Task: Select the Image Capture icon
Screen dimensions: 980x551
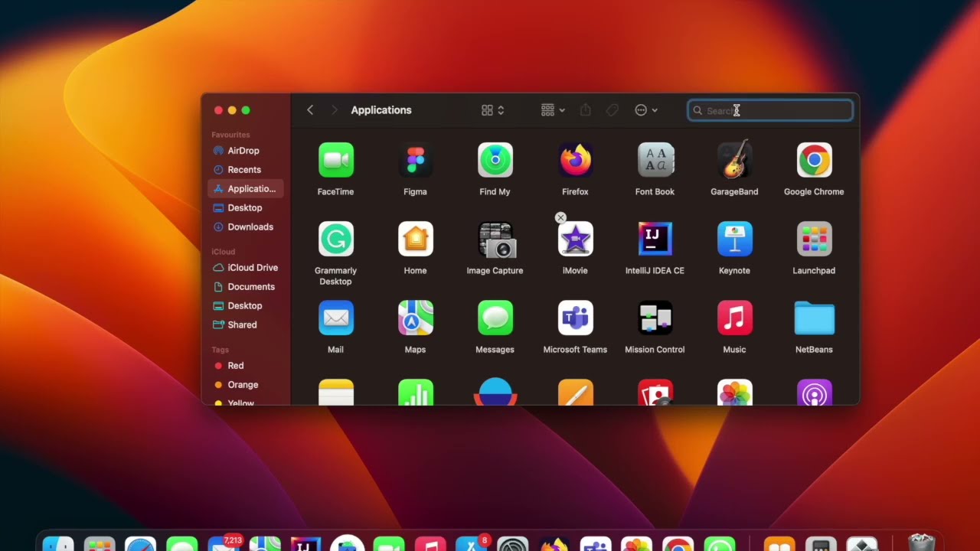Action: [496, 240]
